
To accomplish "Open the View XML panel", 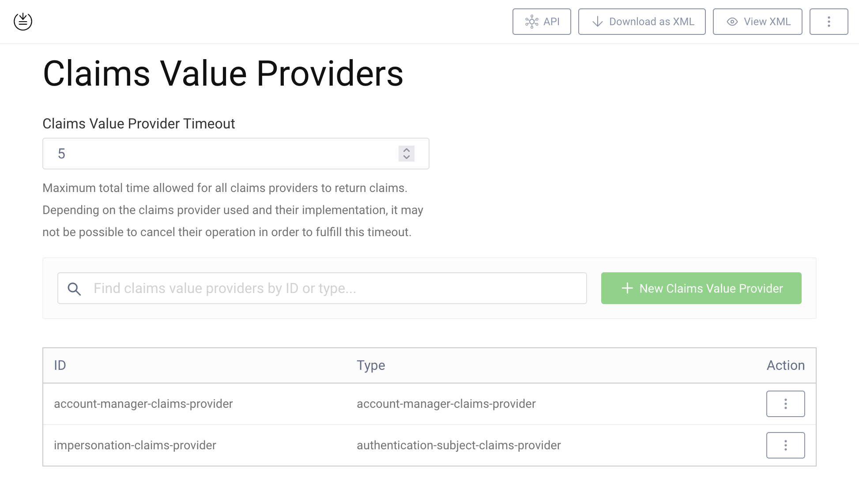I will [757, 21].
